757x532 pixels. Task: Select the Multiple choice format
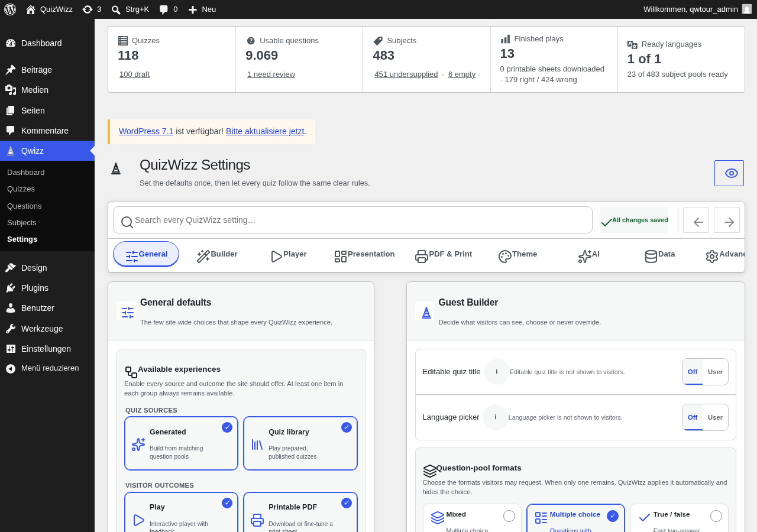click(x=575, y=518)
